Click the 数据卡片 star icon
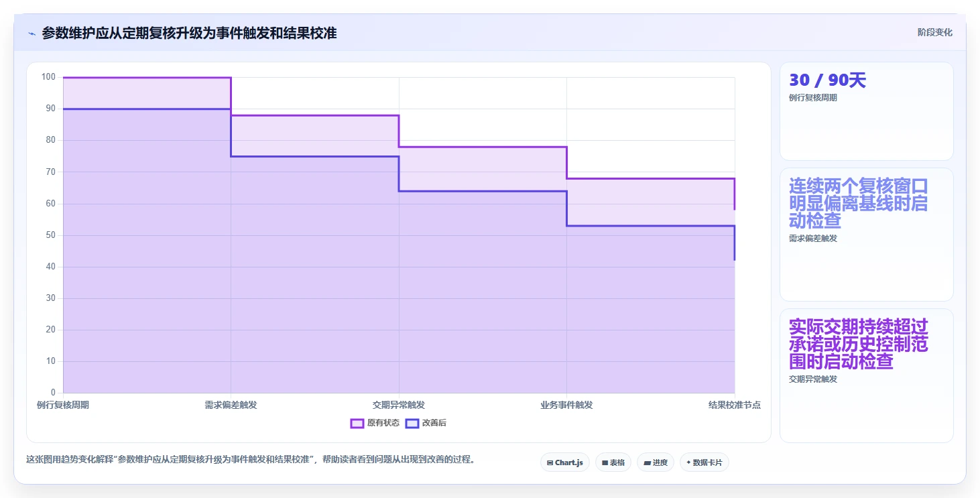Viewport: 980px width, 498px height. (688, 462)
